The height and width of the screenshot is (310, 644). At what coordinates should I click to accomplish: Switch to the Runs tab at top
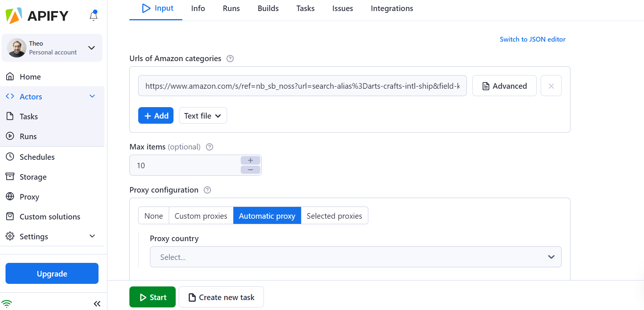pos(231,8)
